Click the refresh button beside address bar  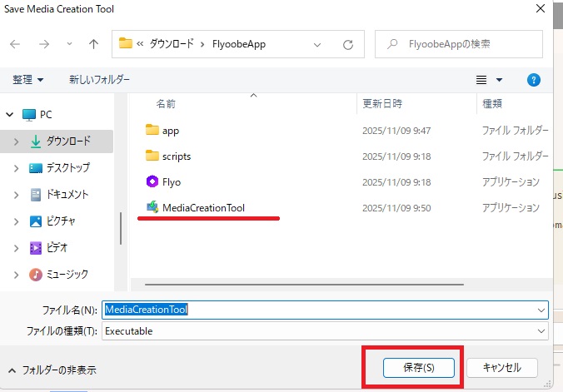(x=347, y=43)
